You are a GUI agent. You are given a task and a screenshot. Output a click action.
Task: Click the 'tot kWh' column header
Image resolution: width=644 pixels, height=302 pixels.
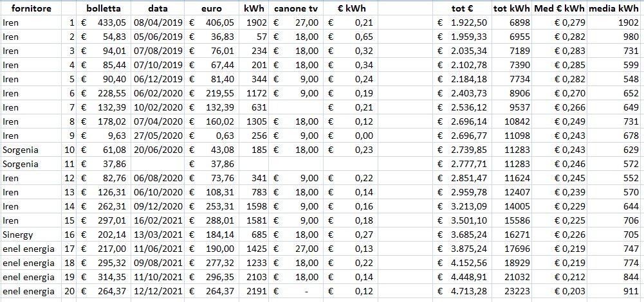pyautogui.click(x=511, y=8)
